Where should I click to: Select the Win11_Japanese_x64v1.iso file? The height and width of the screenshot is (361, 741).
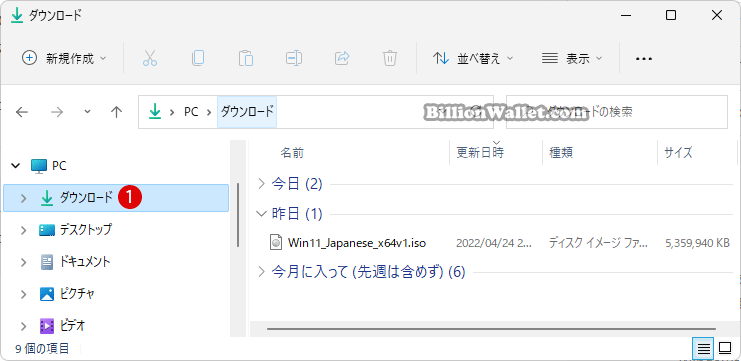click(x=357, y=243)
